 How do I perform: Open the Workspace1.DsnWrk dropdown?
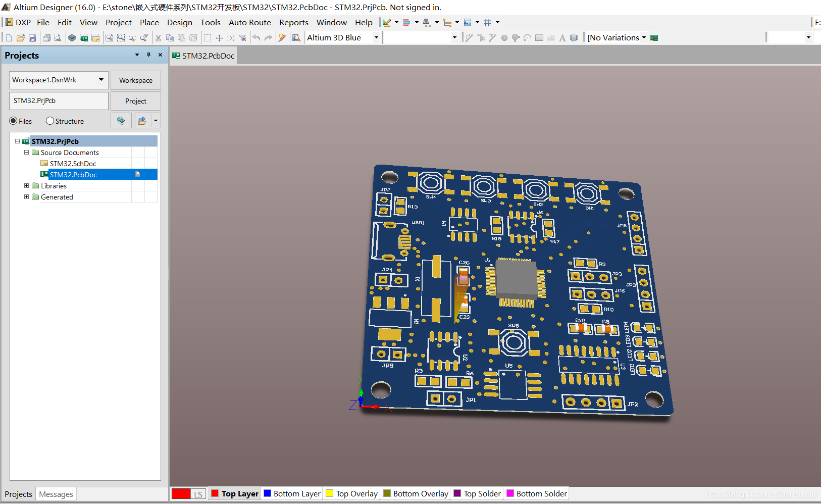[x=101, y=80]
